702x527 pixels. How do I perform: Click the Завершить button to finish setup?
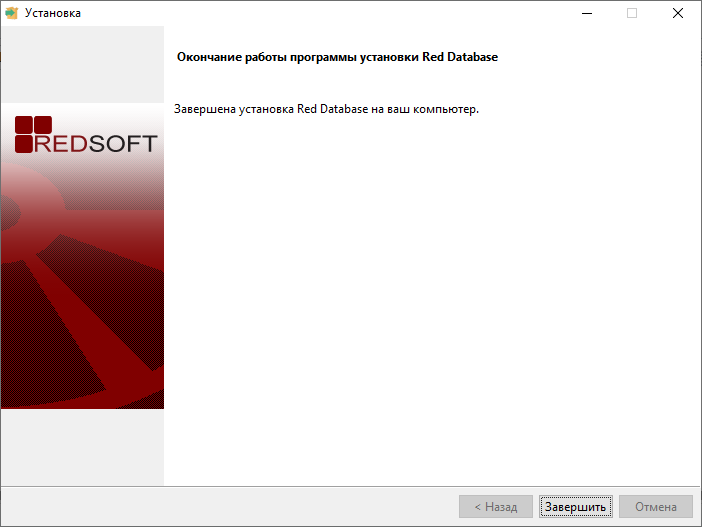point(575,506)
